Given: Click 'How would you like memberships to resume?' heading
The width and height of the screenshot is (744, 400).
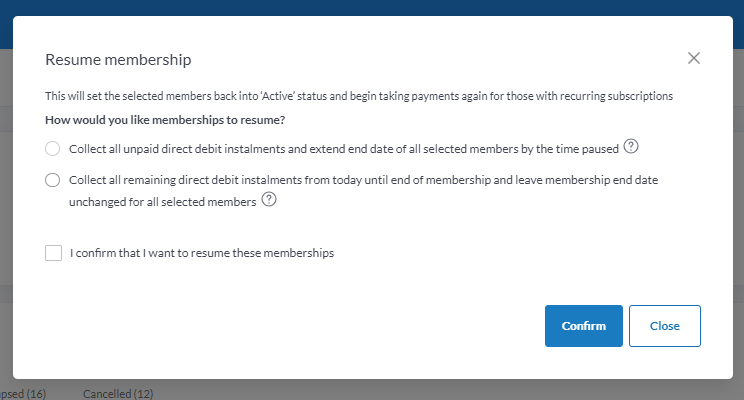Looking at the screenshot, I should 165,120.
